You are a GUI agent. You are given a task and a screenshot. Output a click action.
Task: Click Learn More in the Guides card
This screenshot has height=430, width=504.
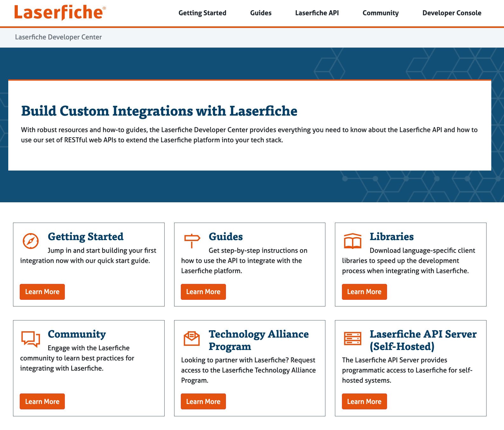click(x=203, y=292)
